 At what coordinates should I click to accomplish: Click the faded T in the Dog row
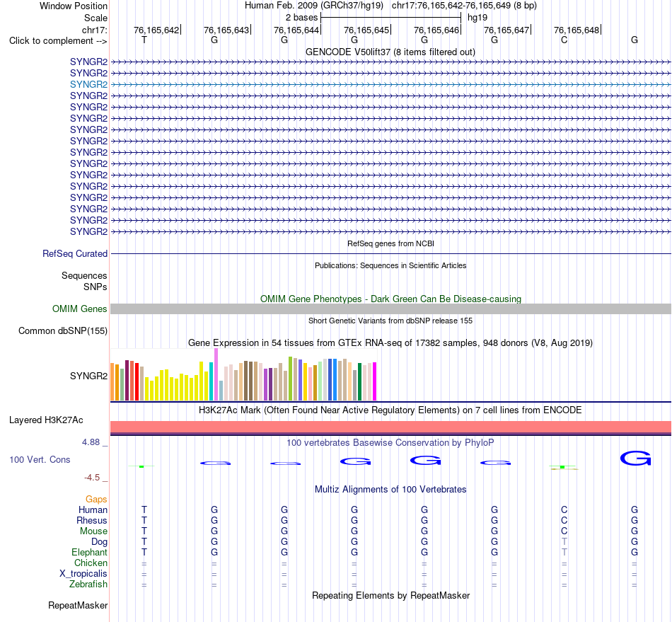tap(564, 542)
